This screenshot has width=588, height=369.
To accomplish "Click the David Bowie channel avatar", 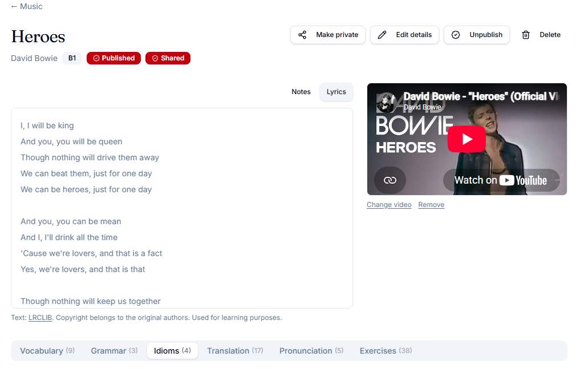I will [x=386, y=103].
